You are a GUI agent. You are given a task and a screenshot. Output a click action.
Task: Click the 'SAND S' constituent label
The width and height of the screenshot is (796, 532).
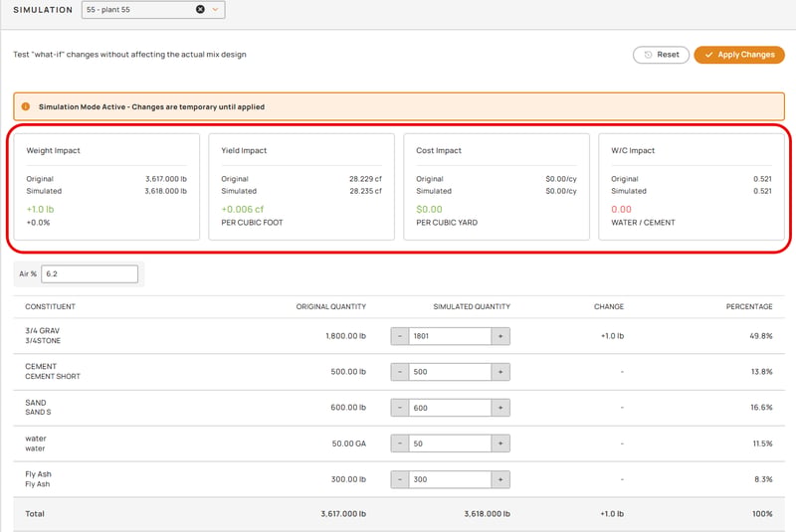pos(38,412)
